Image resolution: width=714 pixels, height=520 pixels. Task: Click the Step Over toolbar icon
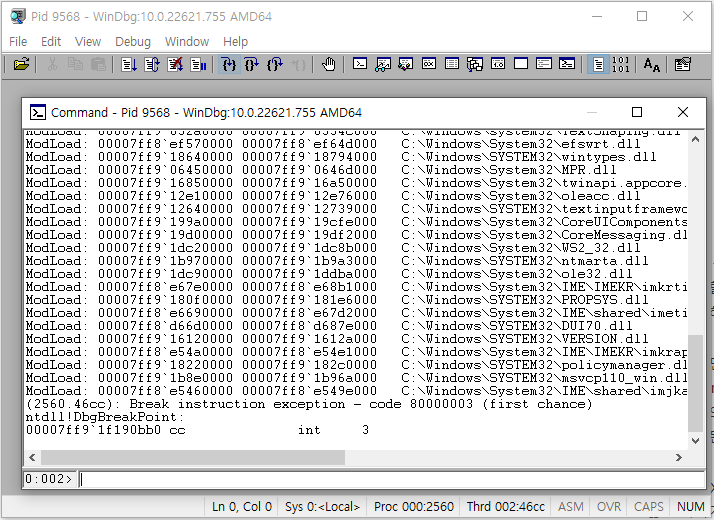click(252, 65)
